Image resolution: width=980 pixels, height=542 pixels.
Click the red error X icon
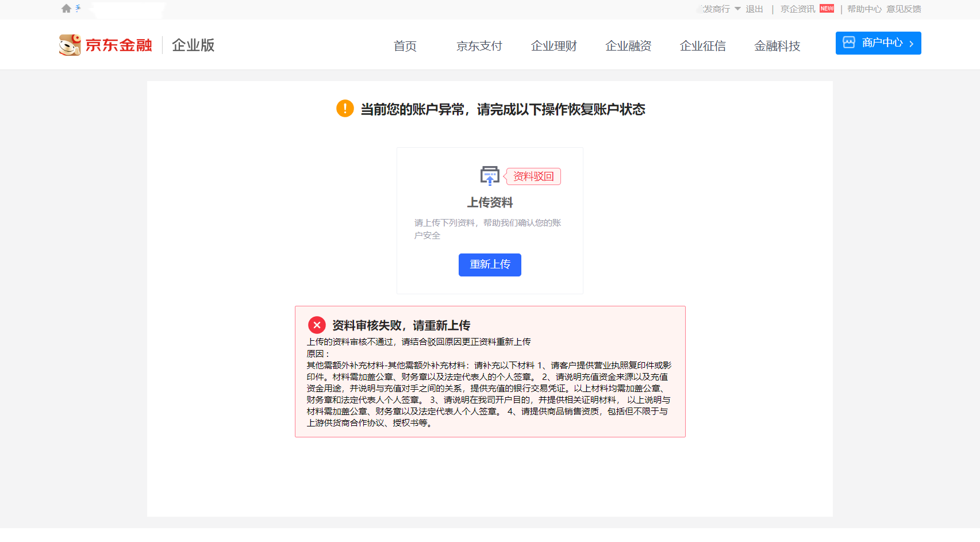point(317,325)
